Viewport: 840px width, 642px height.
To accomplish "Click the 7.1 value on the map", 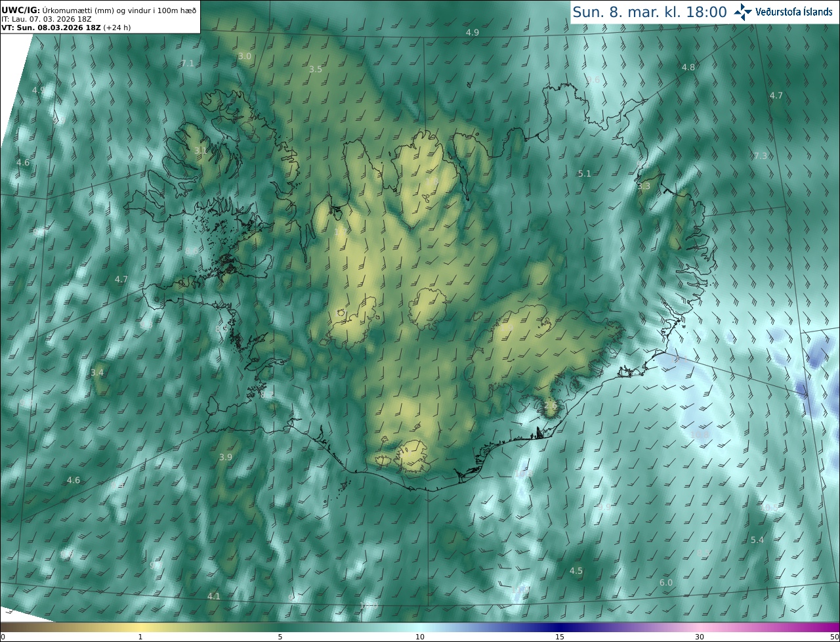I will click(188, 63).
